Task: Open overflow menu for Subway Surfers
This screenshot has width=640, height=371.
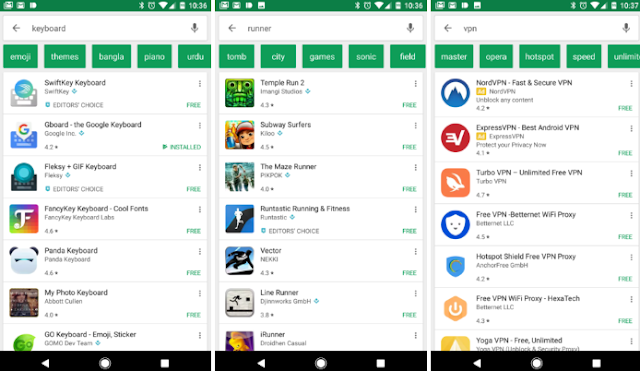Action: tap(416, 125)
